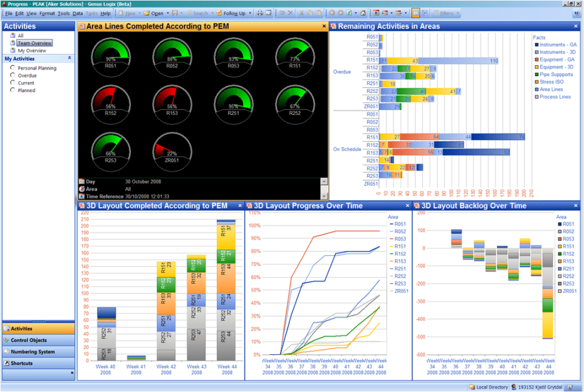Click the Filters toolbar button
This screenshot has height=392, width=584.
click(x=443, y=13)
